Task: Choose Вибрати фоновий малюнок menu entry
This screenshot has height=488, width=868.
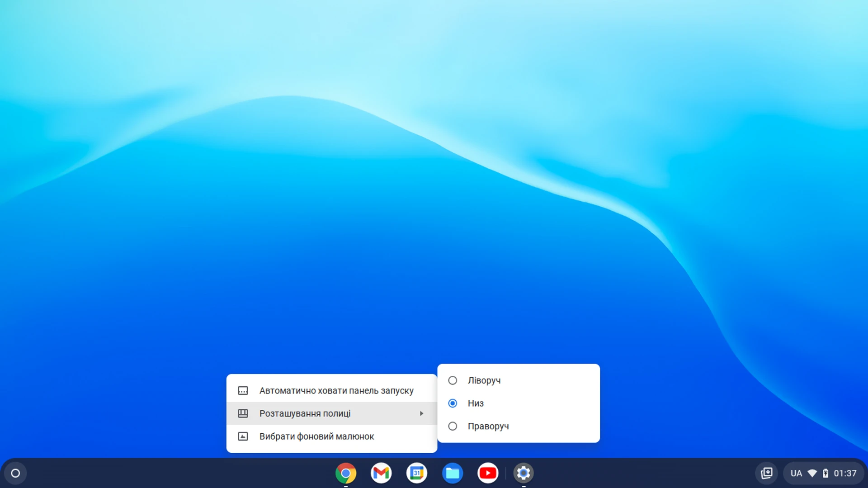Action: click(316, 436)
